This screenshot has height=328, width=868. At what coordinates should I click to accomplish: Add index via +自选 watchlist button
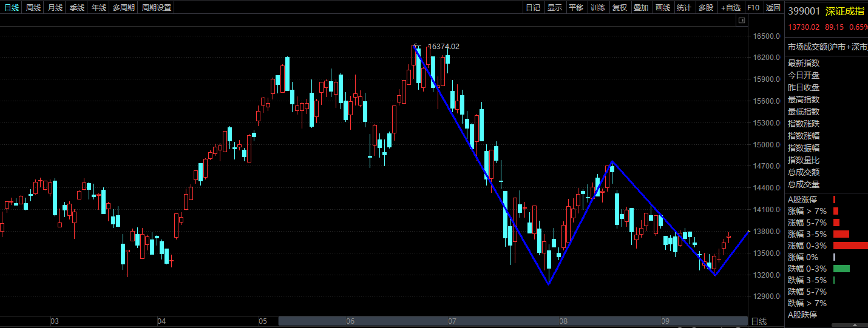point(731,7)
